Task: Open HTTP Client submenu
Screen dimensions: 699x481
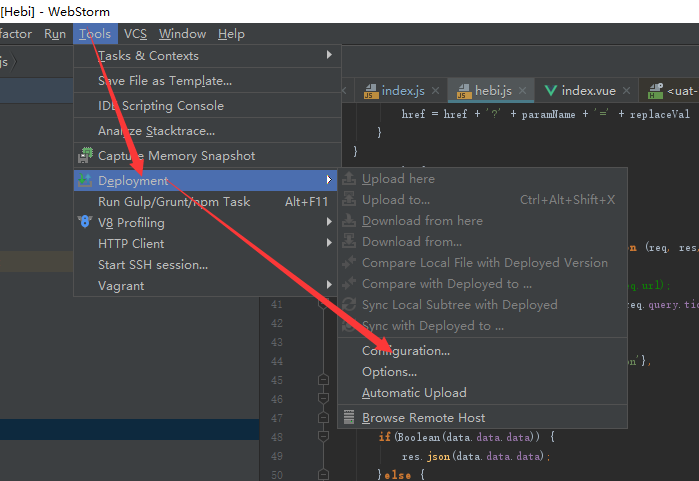Action: coord(206,243)
